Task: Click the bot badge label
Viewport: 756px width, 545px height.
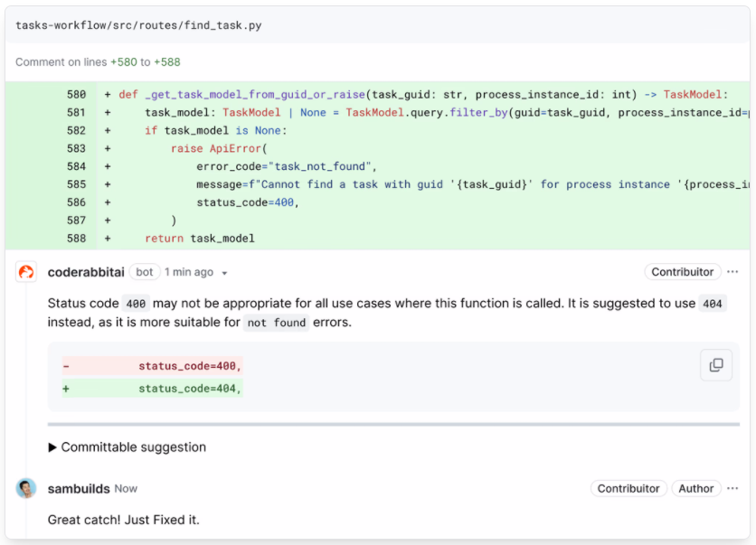Action: tap(144, 272)
